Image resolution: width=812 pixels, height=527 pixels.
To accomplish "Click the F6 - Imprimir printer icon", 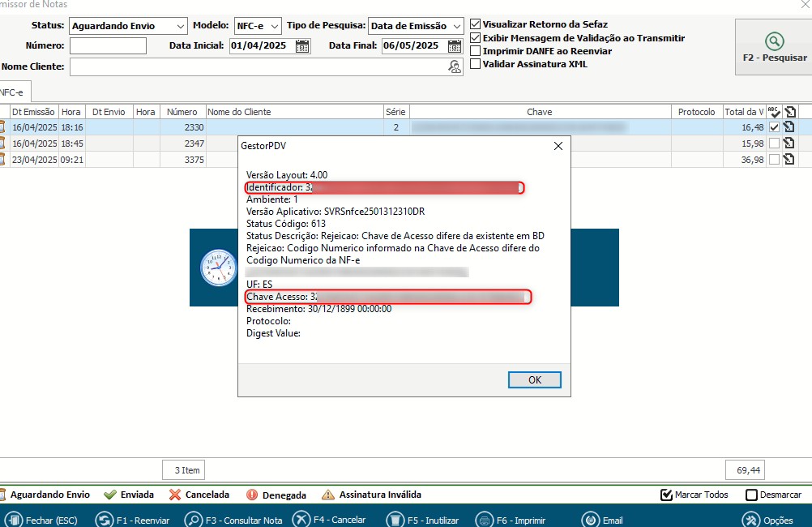I will tap(484, 520).
